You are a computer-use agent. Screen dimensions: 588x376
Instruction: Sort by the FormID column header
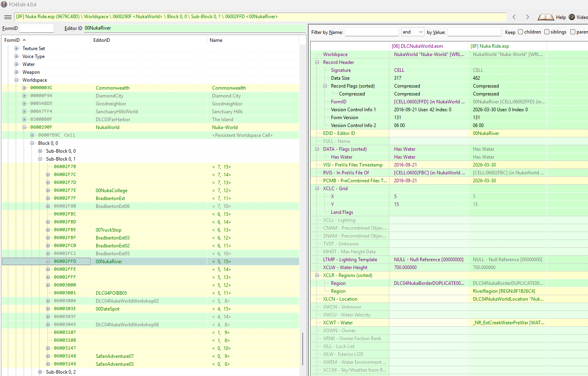point(46,40)
